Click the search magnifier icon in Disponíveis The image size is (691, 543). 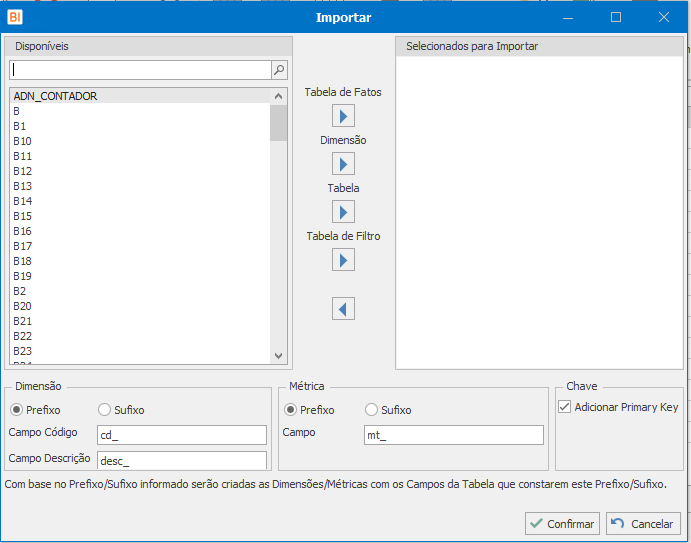279,70
